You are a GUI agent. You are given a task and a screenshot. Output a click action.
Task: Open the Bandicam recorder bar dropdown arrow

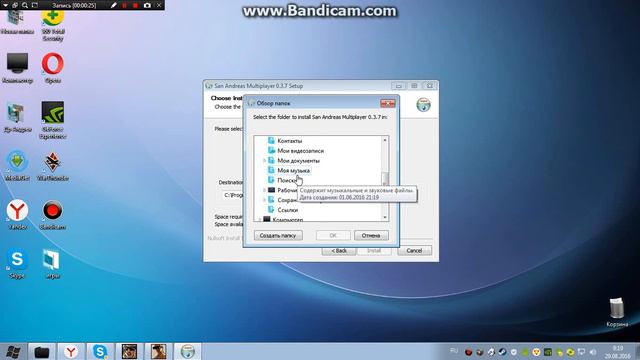[5, 5]
